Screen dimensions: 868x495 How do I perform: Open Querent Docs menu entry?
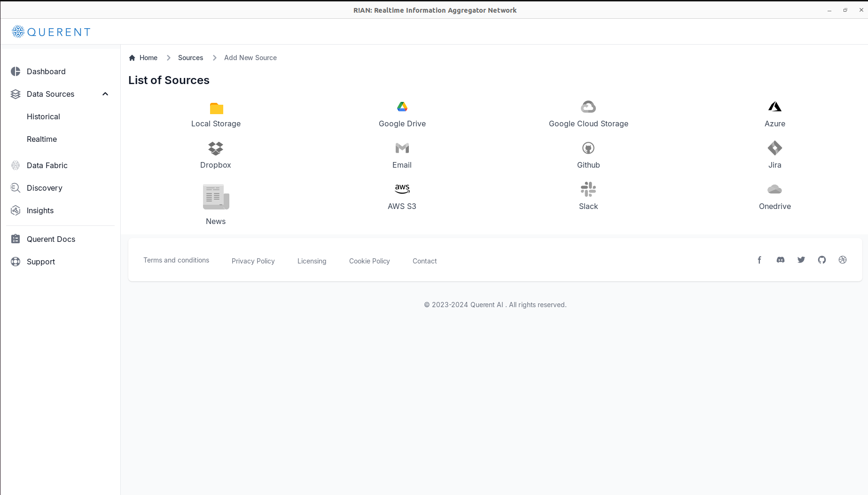[51, 239]
